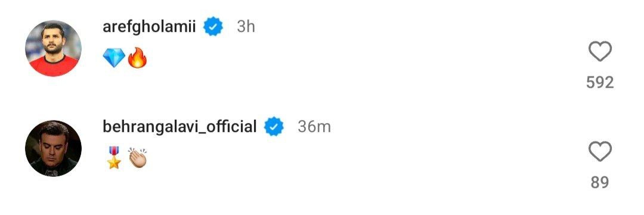
Task: Click the 36m comment timestamp
Action: 314,127
